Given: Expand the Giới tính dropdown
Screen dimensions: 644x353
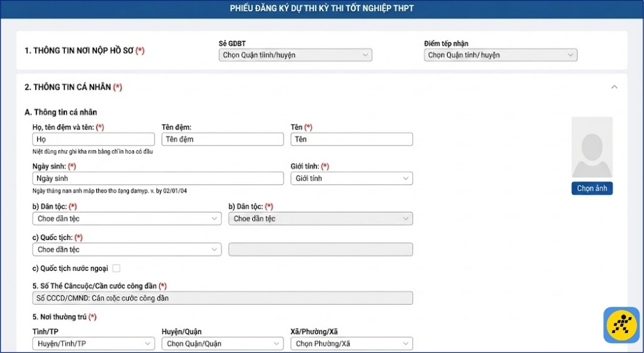Looking at the screenshot, I should click(352, 178).
